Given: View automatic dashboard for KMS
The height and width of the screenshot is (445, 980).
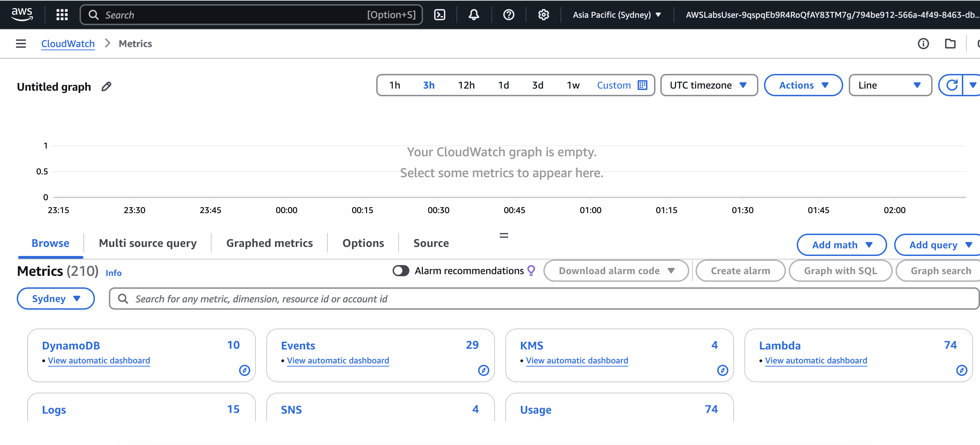Looking at the screenshot, I should (577, 360).
